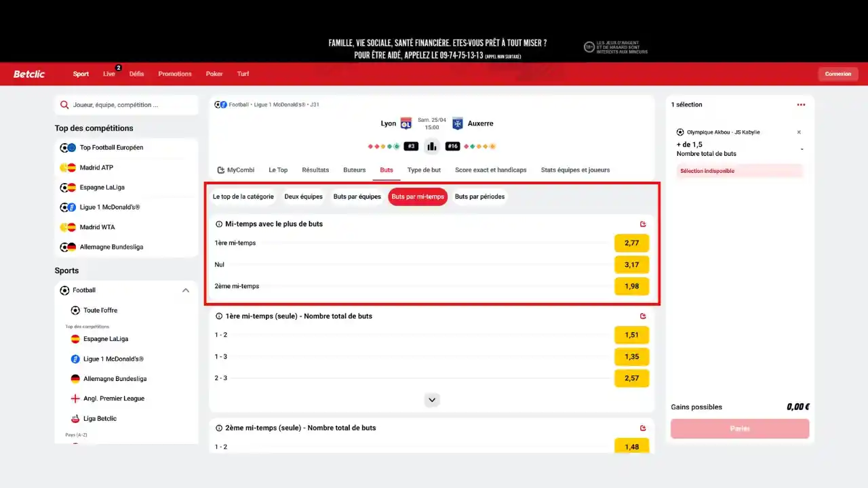Screen dimensions: 868x488
Task: Click the German flag under Football
Action: [75, 379]
